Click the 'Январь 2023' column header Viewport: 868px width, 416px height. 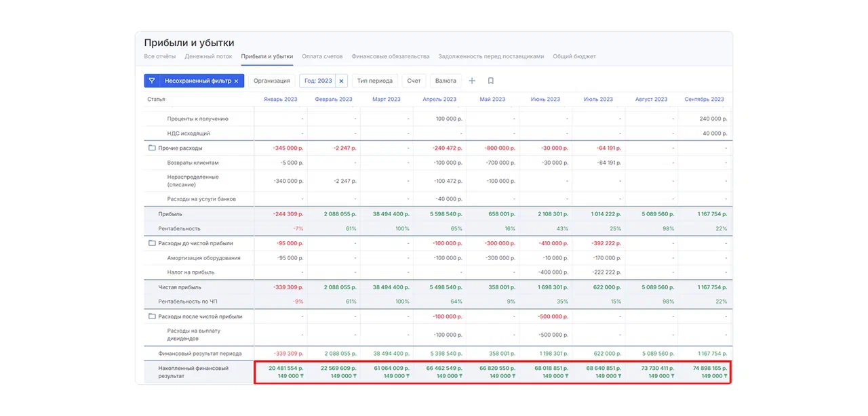coord(280,99)
